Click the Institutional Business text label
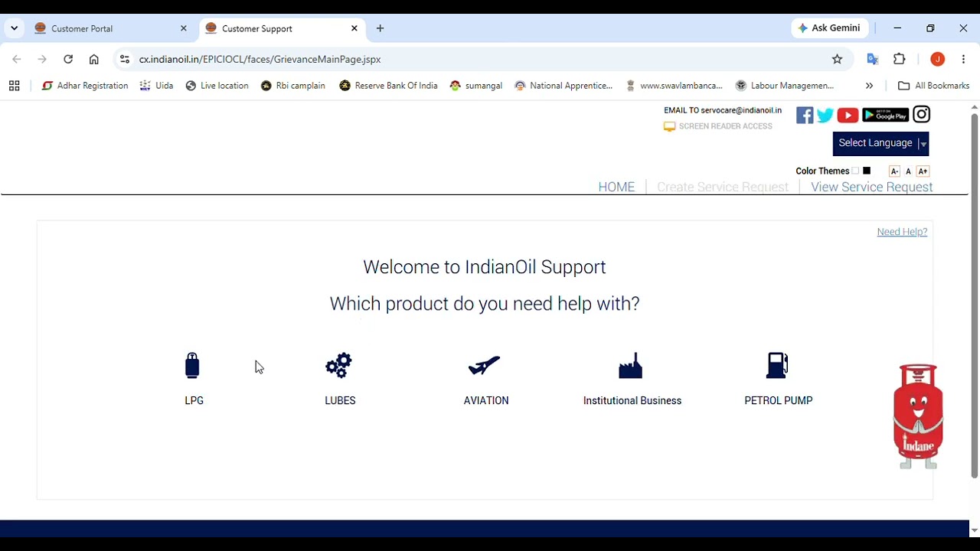The image size is (980, 551). 632,400
